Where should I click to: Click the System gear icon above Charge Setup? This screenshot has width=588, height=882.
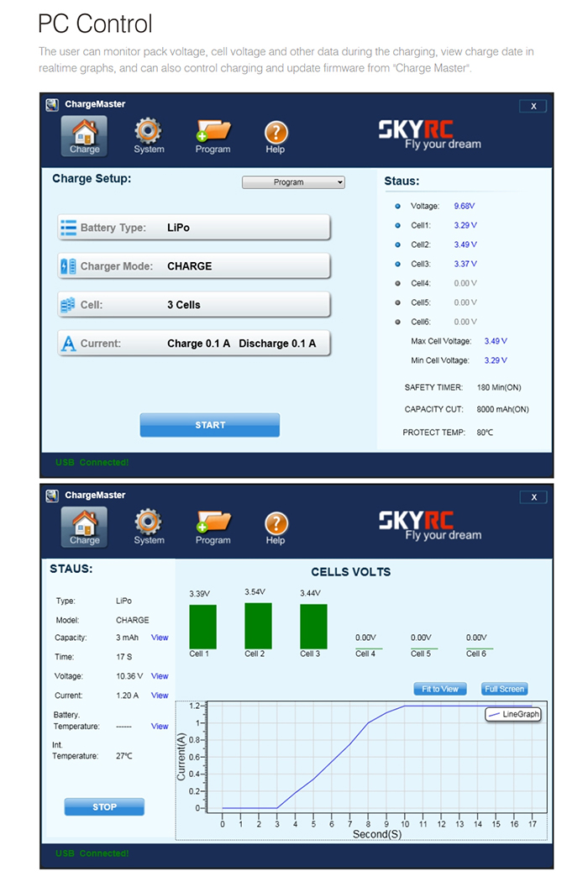pos(149,131)
